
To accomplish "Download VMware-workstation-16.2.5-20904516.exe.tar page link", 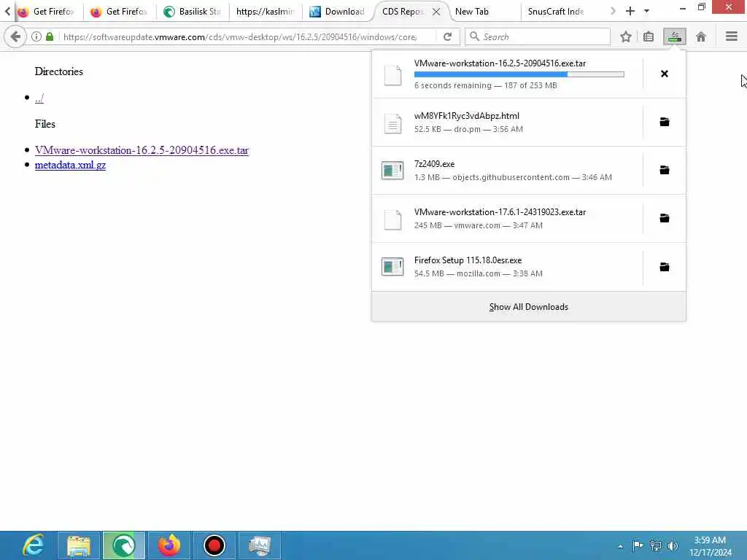I will 142,150.
